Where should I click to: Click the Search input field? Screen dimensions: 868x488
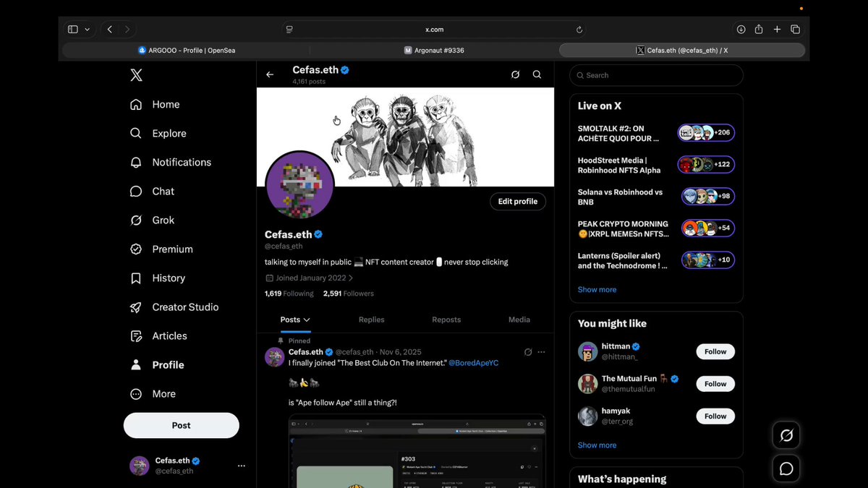click(656, 75)
